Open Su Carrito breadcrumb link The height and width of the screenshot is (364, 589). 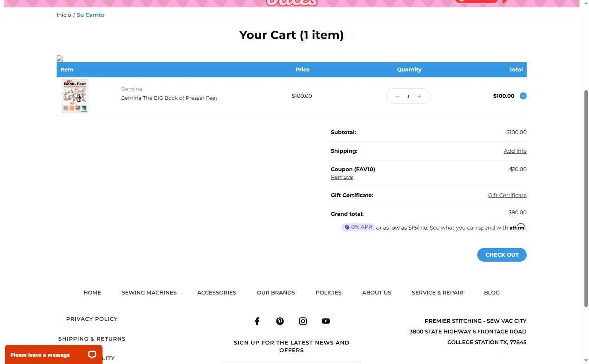[91, 15]
